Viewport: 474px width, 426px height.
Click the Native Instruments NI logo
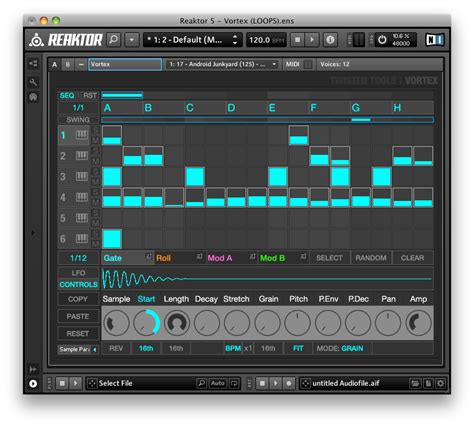point(435,40)
